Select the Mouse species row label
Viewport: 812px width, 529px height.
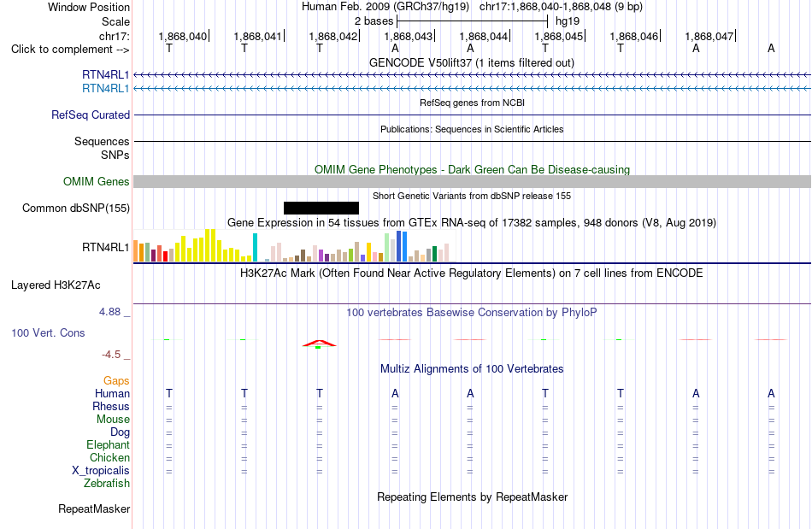coord(113,420)
